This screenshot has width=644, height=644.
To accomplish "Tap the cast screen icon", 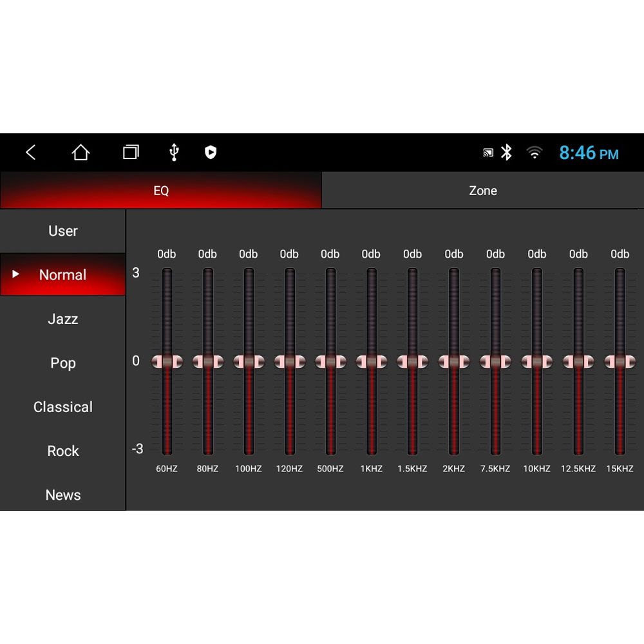I will (488, 153).
